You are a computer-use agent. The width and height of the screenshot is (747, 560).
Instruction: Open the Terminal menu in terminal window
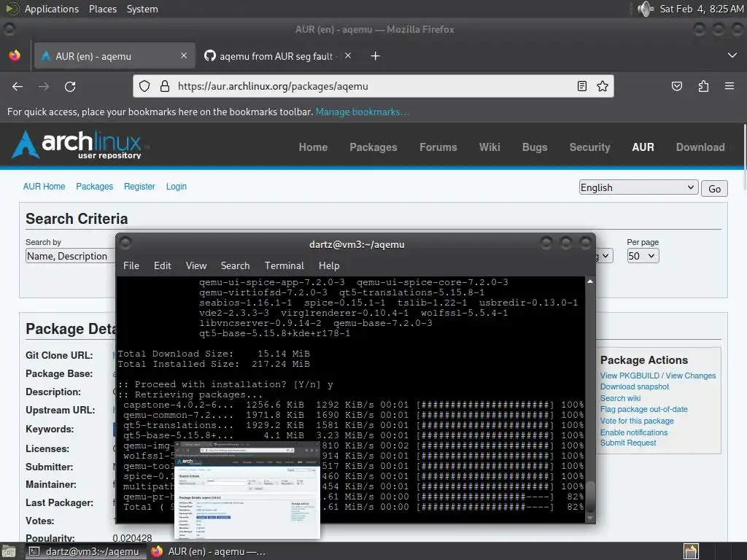click(284, 265)
